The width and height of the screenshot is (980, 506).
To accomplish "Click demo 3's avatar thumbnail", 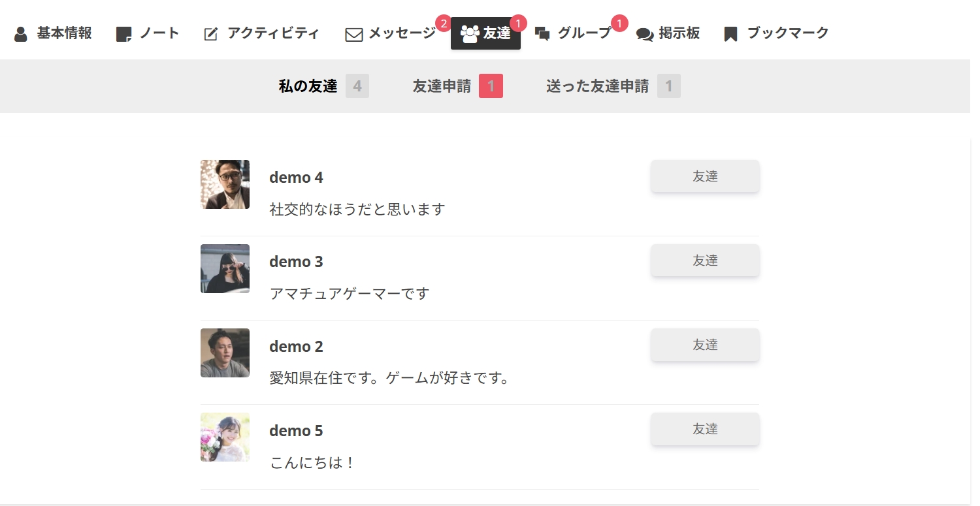I will click(x=225, y=269).
